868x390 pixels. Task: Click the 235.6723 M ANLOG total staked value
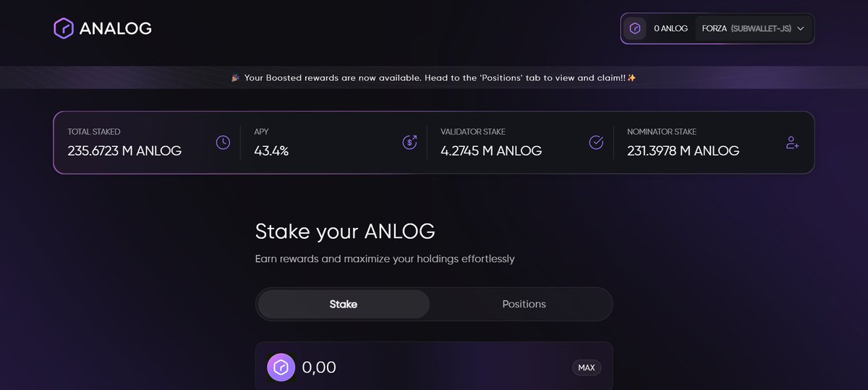(124, 151)
